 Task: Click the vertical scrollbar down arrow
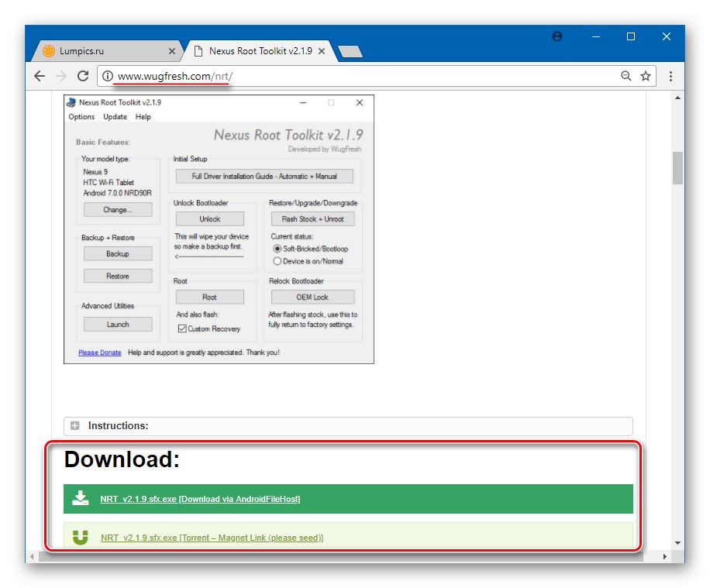coord(677,543)
